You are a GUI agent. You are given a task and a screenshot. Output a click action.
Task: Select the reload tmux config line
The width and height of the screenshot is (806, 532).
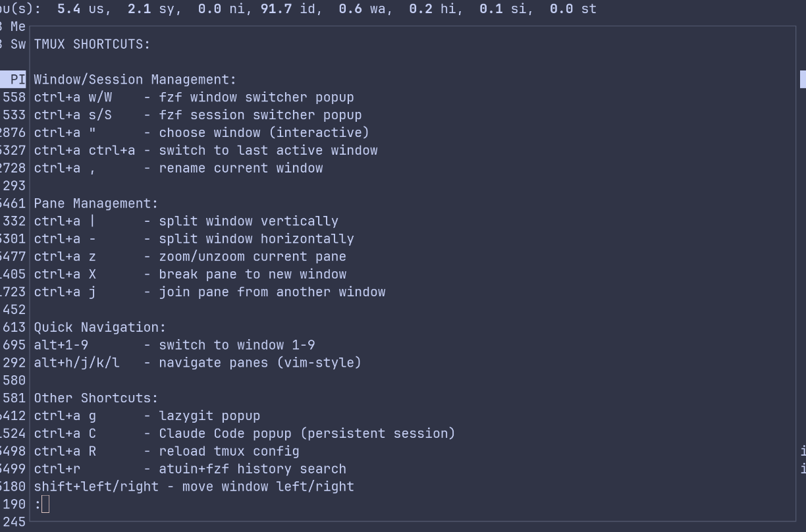(x=167, y=452)
